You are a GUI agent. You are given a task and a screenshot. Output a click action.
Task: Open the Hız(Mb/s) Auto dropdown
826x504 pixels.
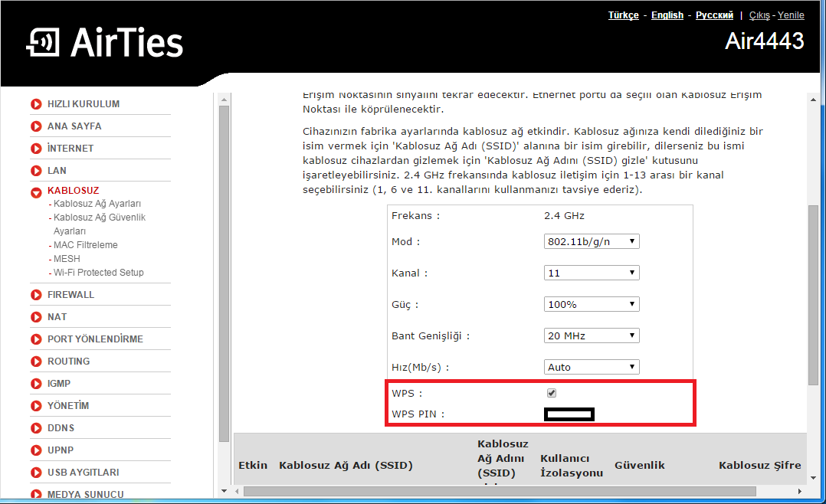pyautogui.click(x=592, y=367)
